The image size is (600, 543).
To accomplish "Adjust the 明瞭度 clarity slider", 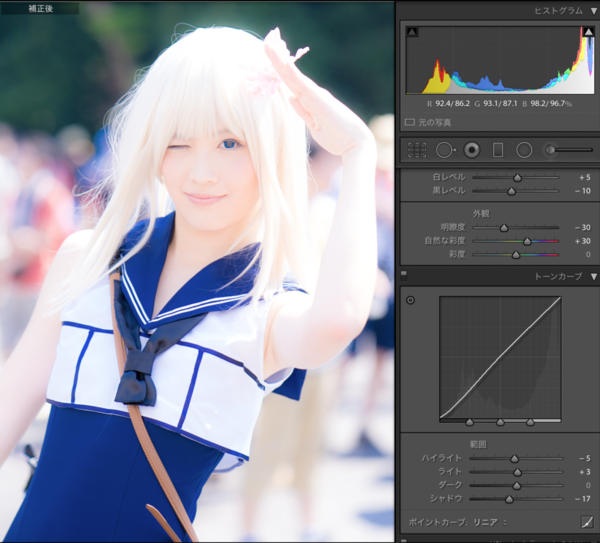I will tap(504, 228).
